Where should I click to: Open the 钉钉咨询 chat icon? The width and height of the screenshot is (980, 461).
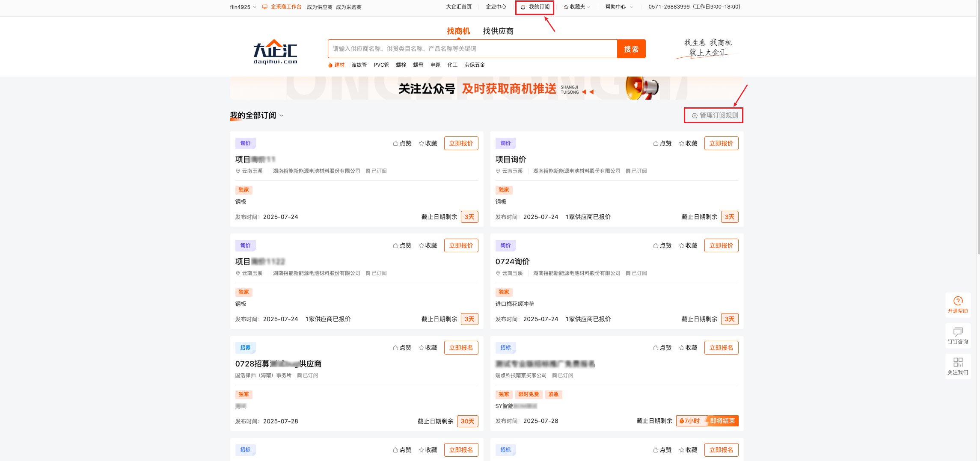point(958,332)
